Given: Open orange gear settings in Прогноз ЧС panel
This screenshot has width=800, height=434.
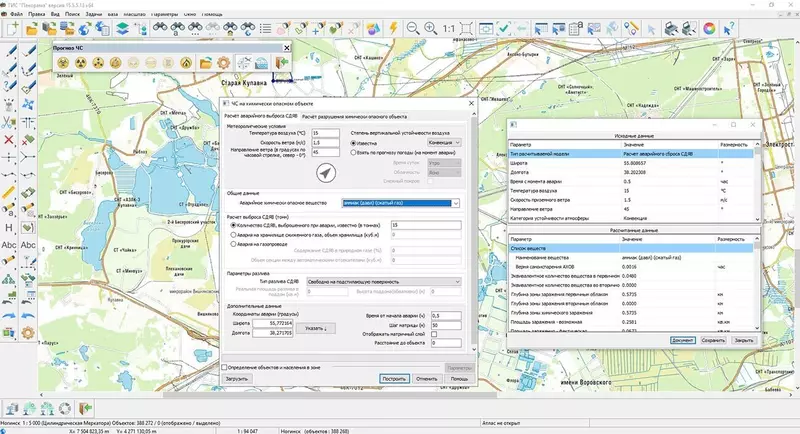Looking at the screenshot, I should point(223,63).
